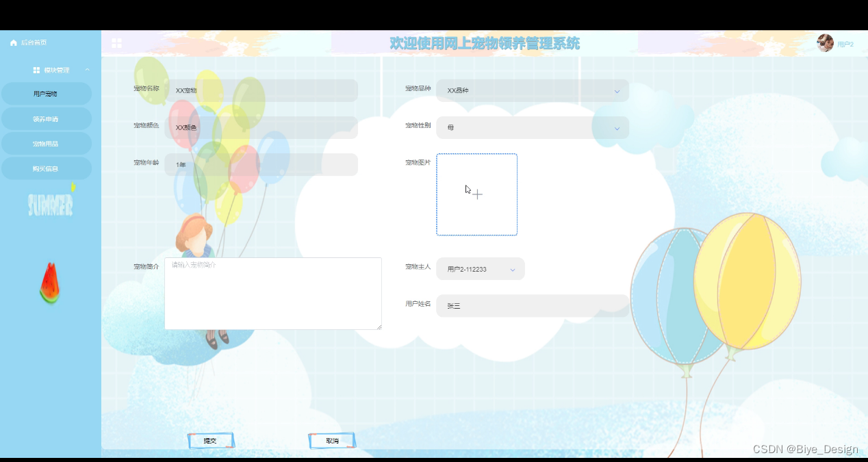Open the 宠物用品 menu item
Screen dimensions: 868x462
click(x=46, y=144)
